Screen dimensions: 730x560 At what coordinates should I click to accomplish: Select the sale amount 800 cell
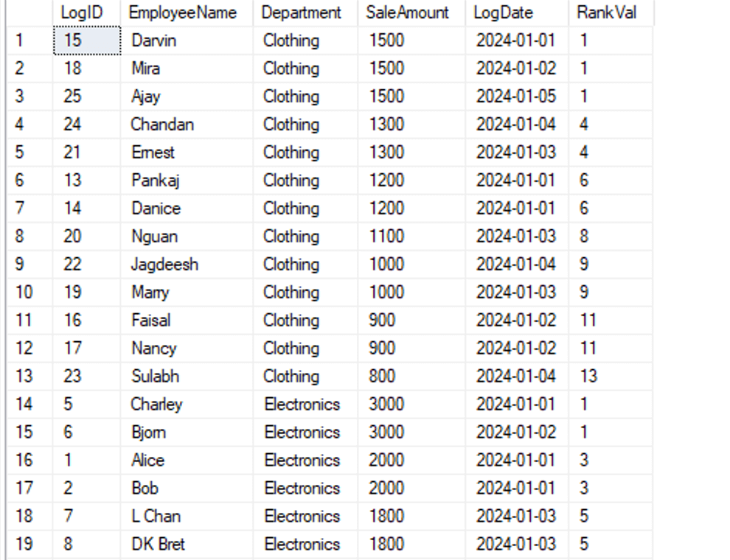[382, 377]
